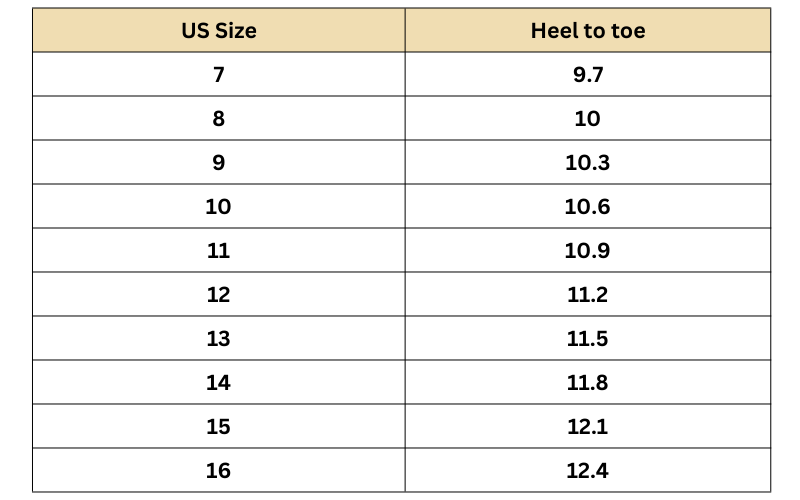Select the US Size 7 cell
The image size is (800, 500).
coord(218,75)
